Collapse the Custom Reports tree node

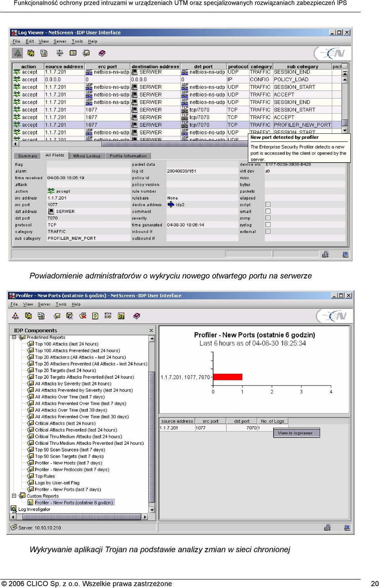click(14, 496)
